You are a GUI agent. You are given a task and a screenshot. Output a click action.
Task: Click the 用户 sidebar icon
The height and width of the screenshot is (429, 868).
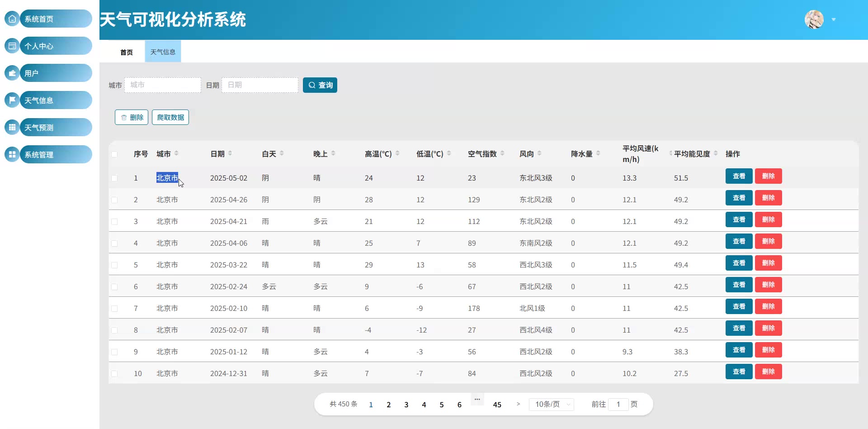tap(12, 73)
